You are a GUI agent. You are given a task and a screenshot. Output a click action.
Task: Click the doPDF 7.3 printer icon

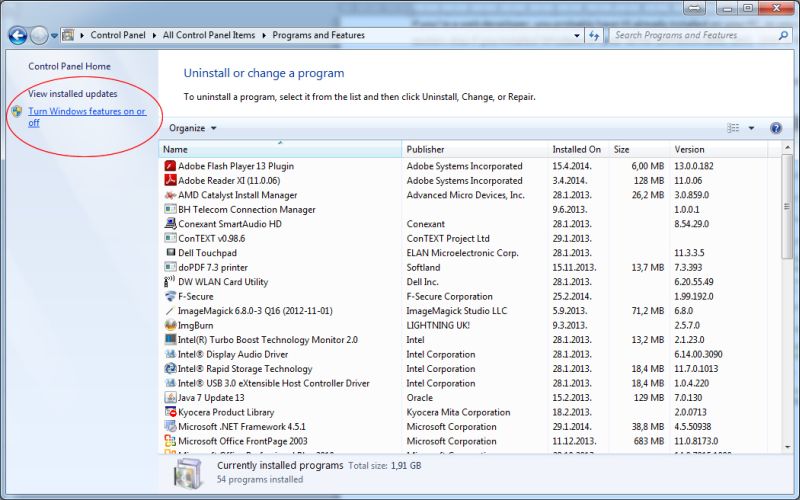click(x=170, y=267)
